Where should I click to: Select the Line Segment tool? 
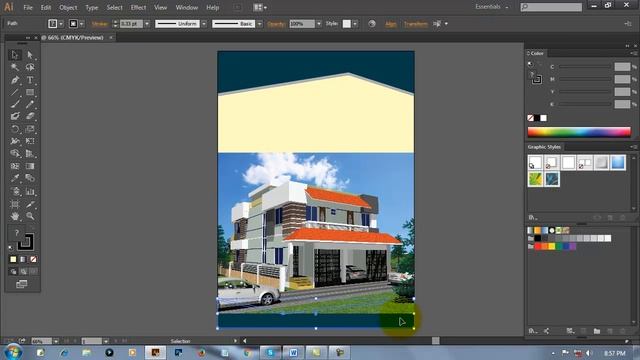point(15,92)
